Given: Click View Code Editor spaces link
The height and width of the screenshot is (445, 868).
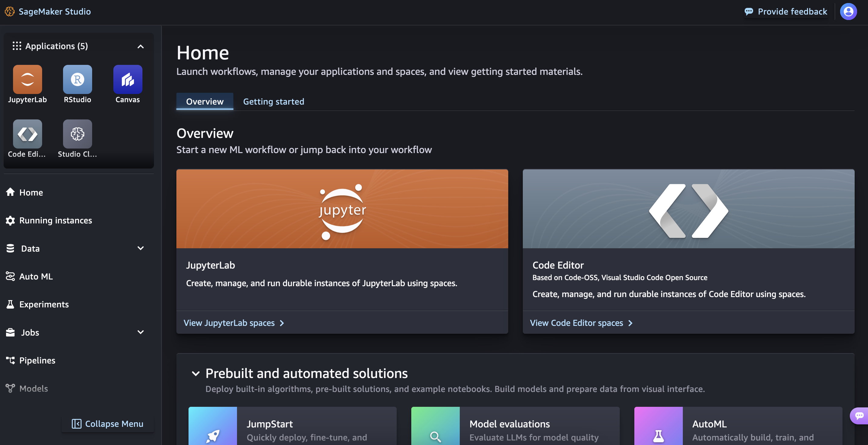Looking at the screenshot, I should point(581,323).
